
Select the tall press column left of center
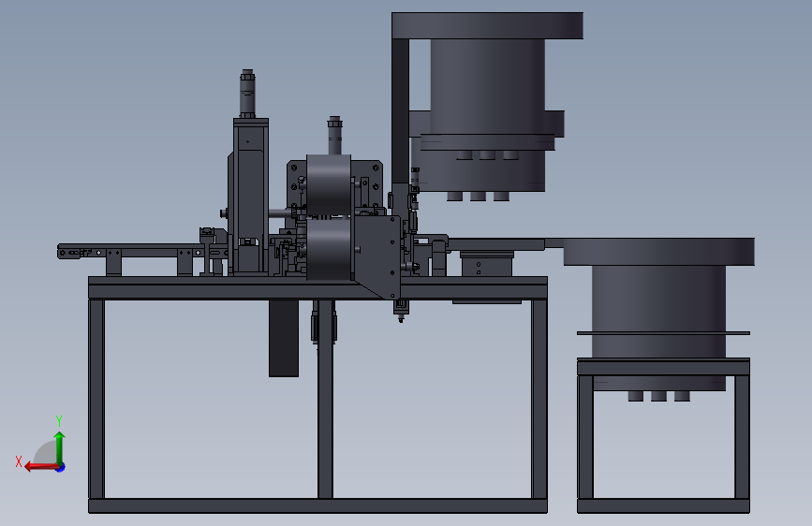251,196
